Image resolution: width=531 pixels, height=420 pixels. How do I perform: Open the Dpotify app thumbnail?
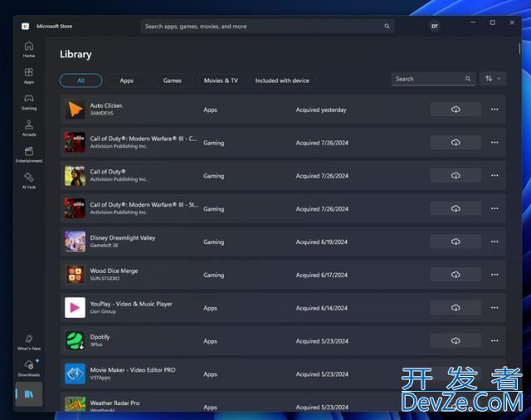(x=75, y=341)
